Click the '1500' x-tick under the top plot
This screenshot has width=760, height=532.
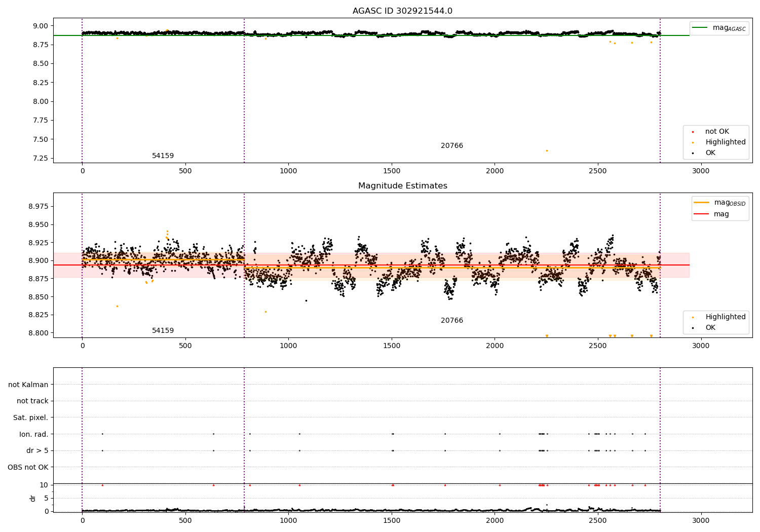[392, 171]
